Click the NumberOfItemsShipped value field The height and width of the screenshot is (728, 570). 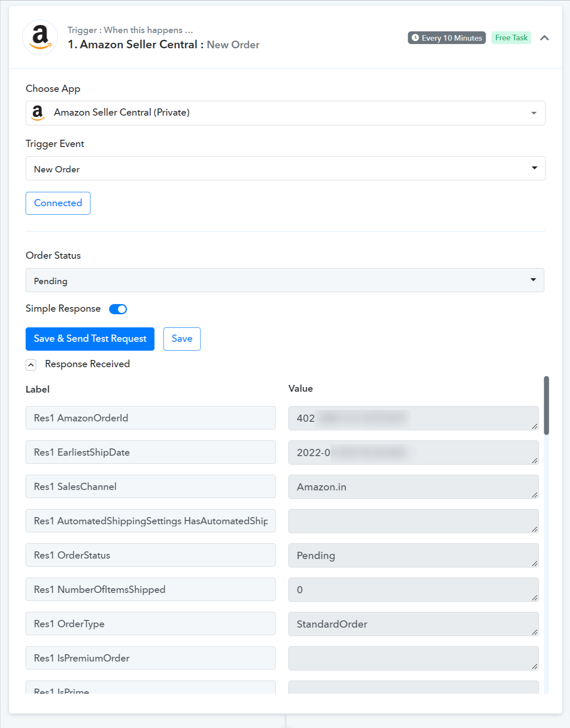413,590
